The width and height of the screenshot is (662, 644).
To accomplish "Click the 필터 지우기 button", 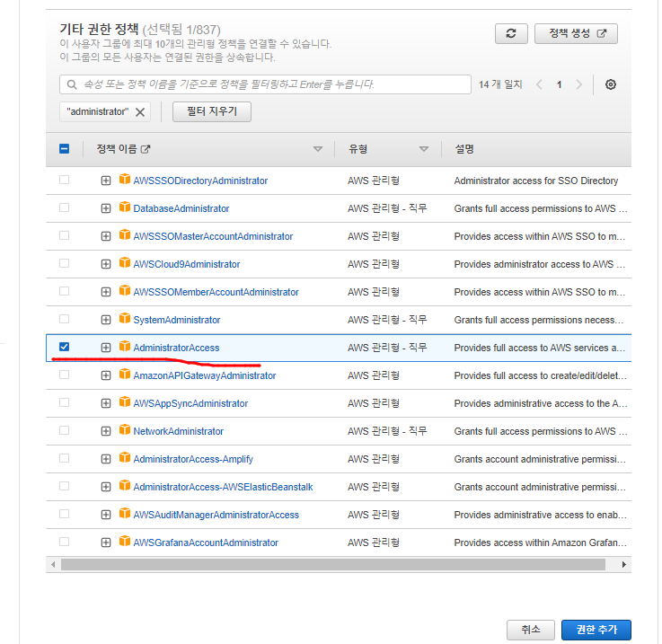I will click(211, 111).
